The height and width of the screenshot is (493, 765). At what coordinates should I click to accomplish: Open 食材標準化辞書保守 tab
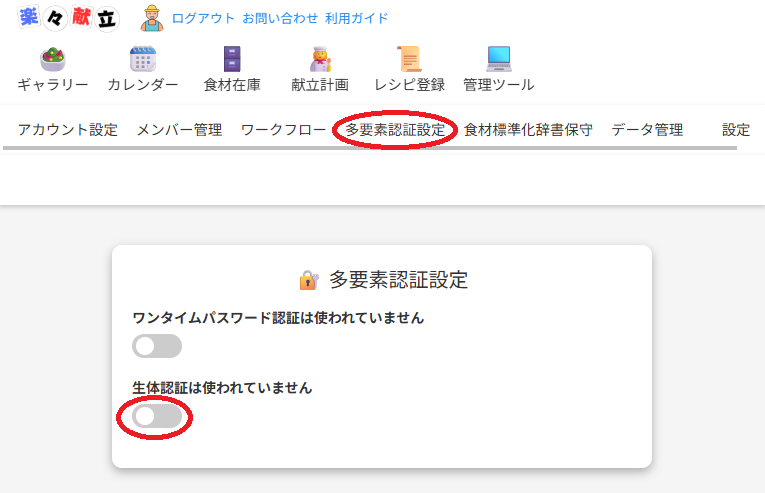528,130
